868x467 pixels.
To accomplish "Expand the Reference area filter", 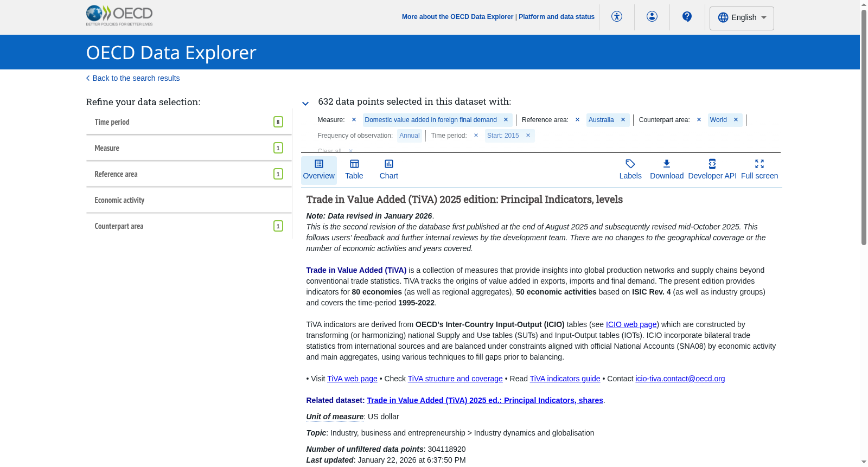I will pyautogui.click(x=189, y=174).
